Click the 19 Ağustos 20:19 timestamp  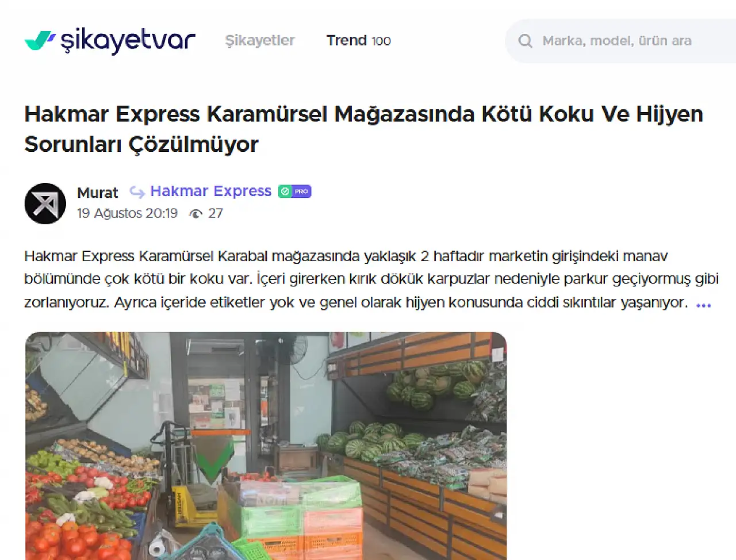[128, 213]
